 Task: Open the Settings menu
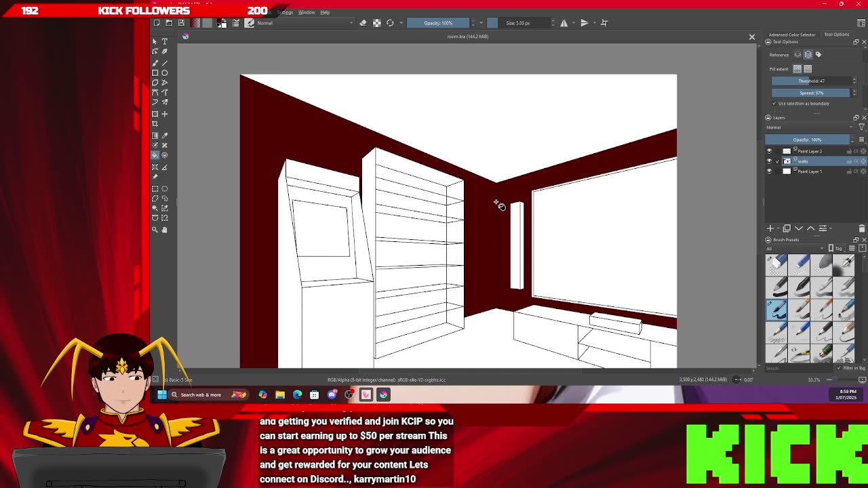[x=285, y=12]
